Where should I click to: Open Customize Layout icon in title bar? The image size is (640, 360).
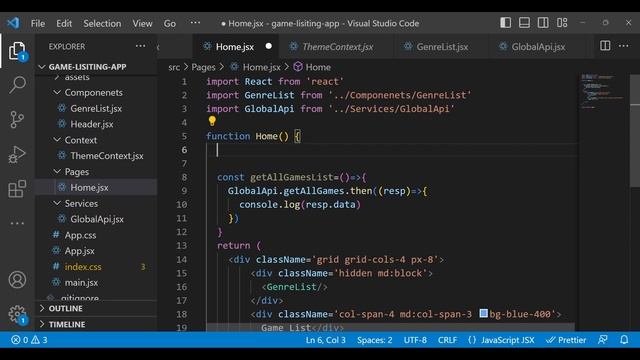(x=562, y=23)
